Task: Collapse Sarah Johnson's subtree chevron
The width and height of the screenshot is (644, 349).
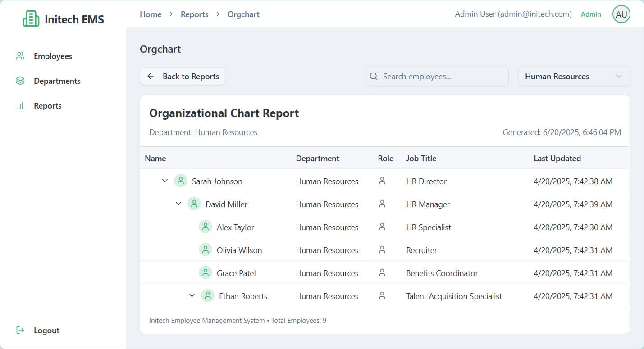Action: 165,181
